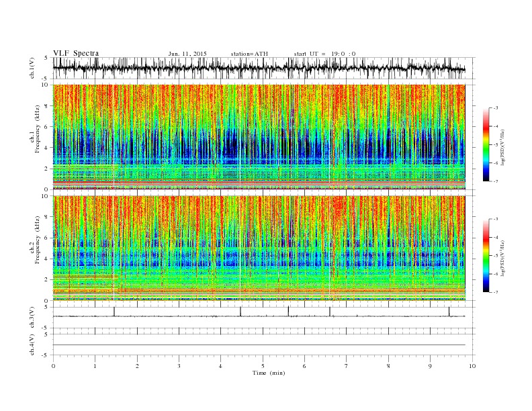Click the ch.3(V) axis label

(32, 318)
